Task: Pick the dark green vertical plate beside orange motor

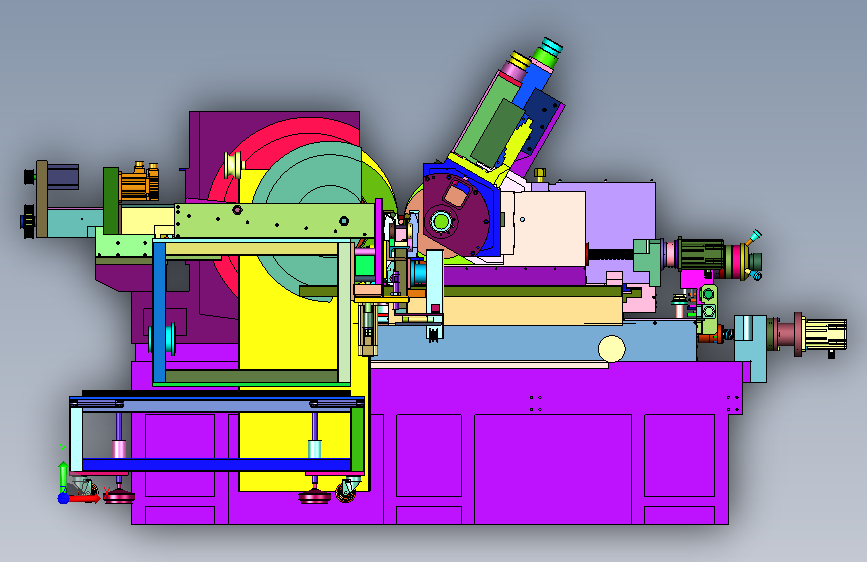Action: click(x=111, y=201)
